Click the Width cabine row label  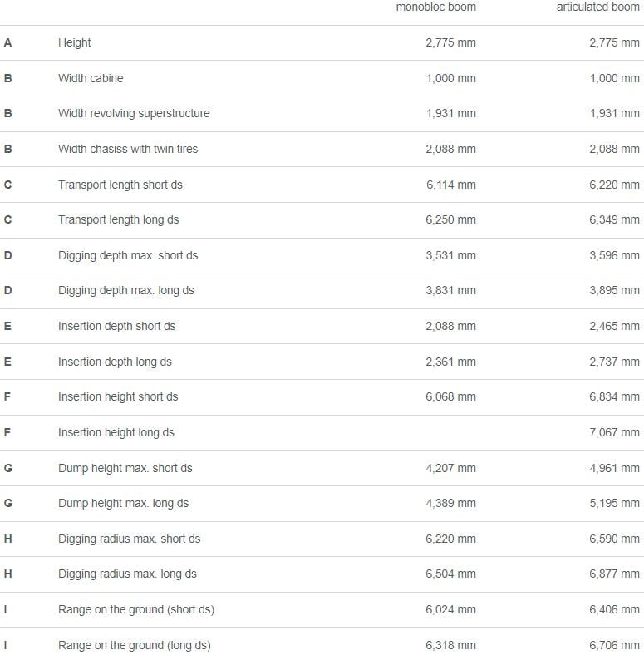click(91, 78)
